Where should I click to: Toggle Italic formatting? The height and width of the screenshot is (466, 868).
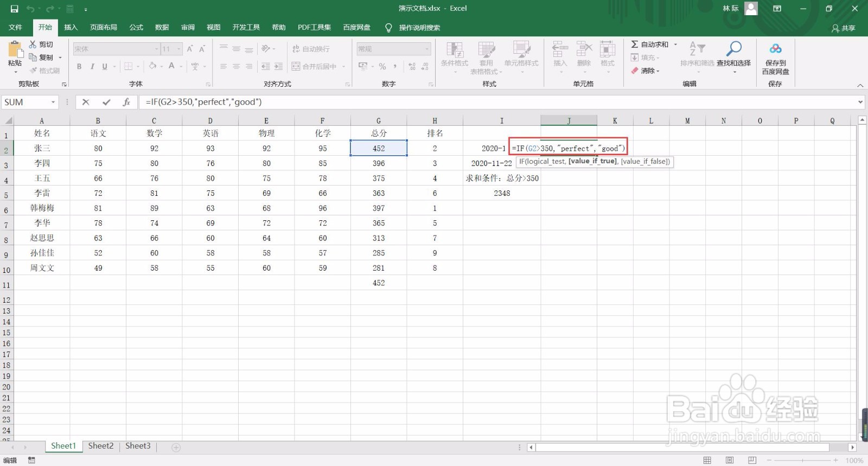pos(92,66)
